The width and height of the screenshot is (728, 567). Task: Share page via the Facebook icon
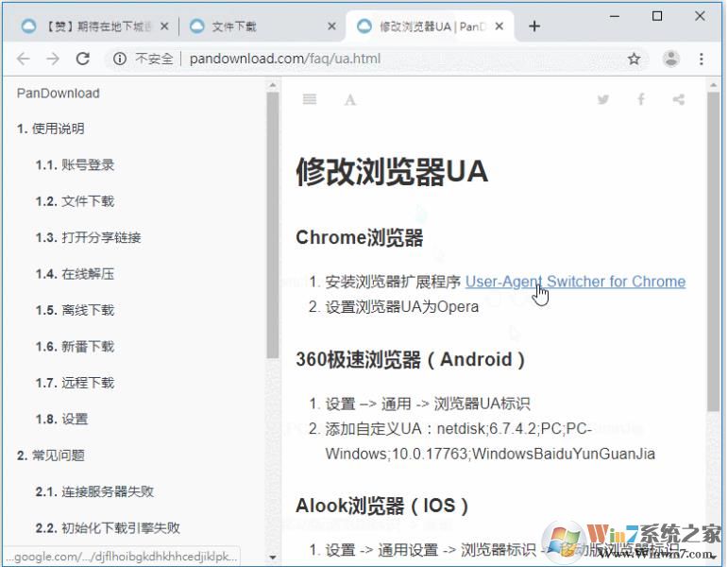[641, 99]
